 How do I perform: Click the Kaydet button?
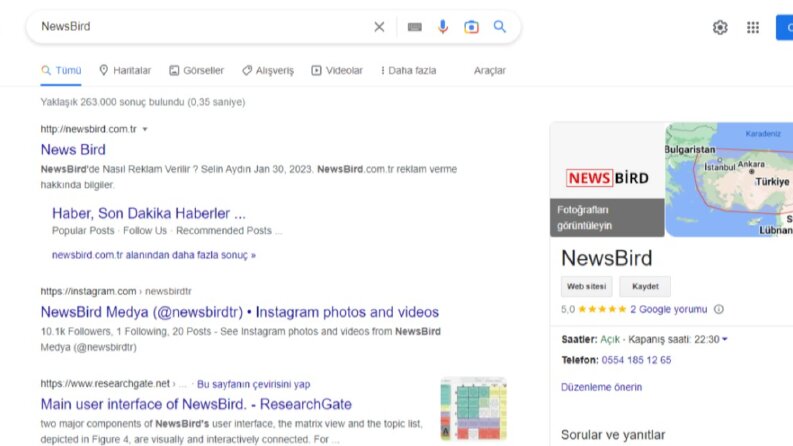[645, 286]
